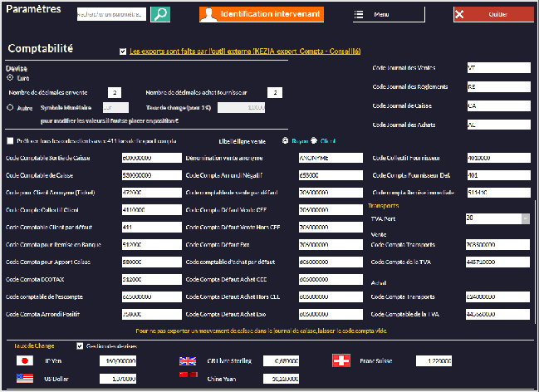Click the Swiss flag icon for Franc Suisse
The width and height of the screenshot is (539, 392).
[x=341, y=360]
